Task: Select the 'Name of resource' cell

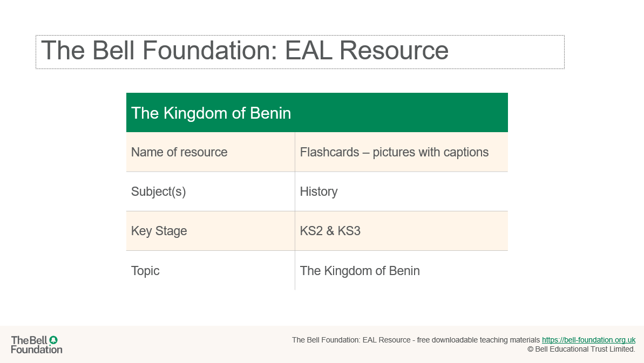Action: pyautogui.click(x=211, y=152)
